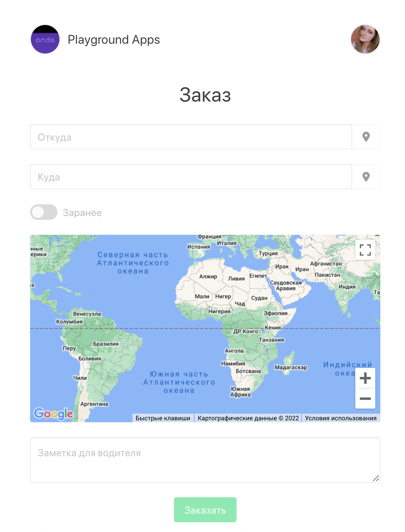The width and height of the screenshot is (405, 532).
Task: Click the Куда location pin icon
Action: pos(366,177)
